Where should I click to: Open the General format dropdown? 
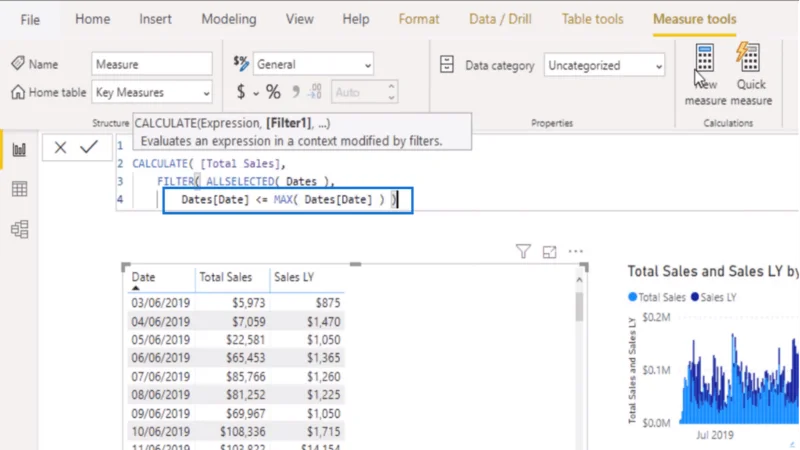click(313, 64)
